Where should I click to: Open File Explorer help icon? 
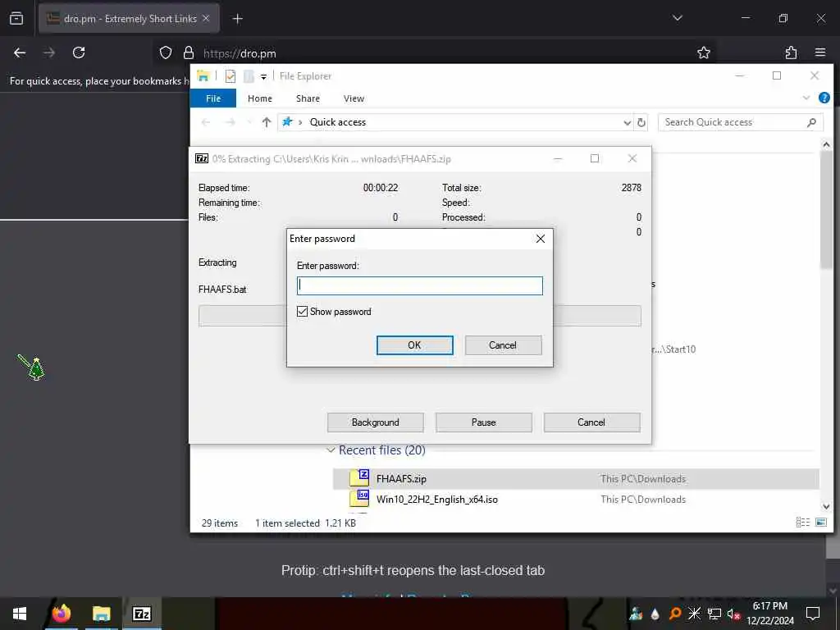824,98
